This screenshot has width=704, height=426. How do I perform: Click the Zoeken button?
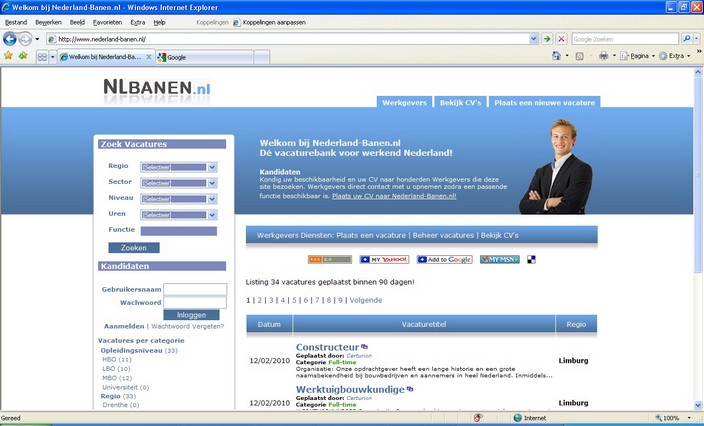click(134, 248)
